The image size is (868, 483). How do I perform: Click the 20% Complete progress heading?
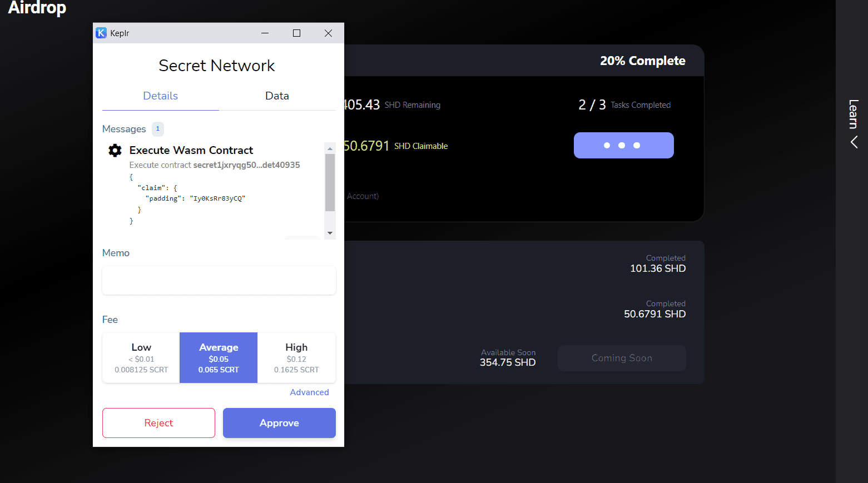pos(643,61)
